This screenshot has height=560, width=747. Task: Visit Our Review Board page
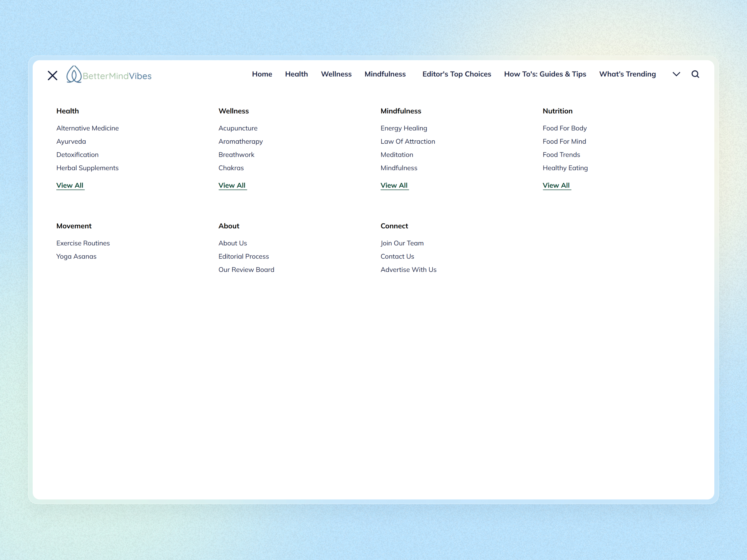pyautogui.click(x=246, y=269)
